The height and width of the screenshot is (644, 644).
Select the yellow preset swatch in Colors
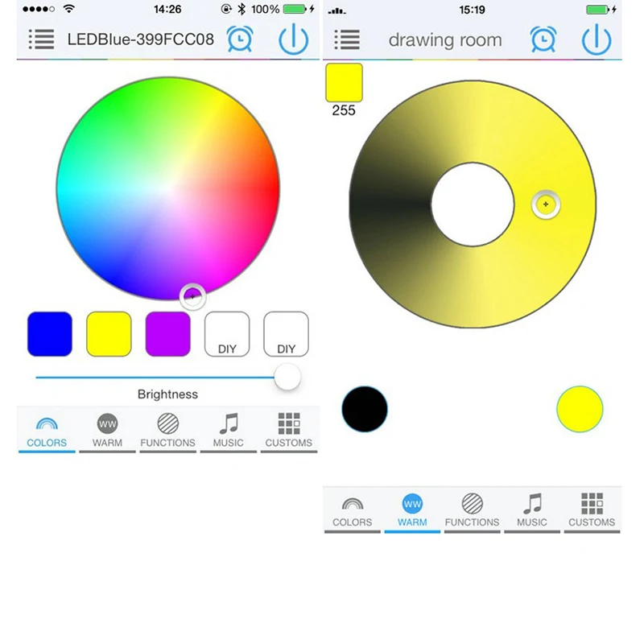click(x=109, y=334)
